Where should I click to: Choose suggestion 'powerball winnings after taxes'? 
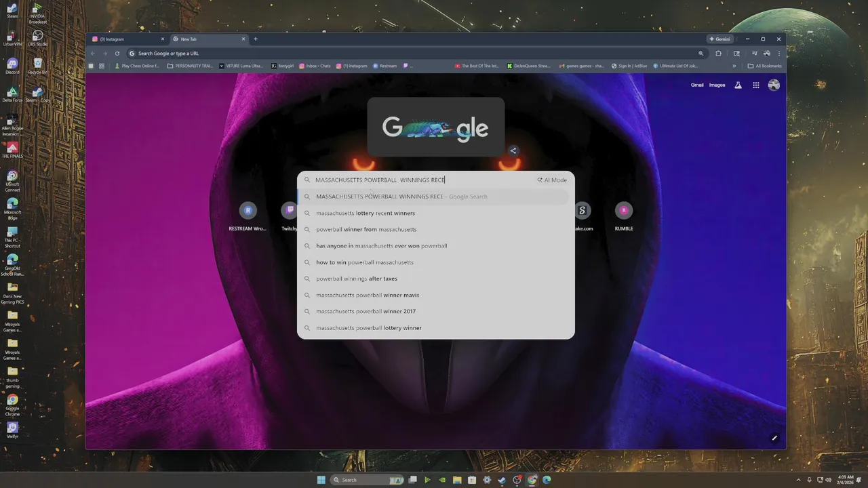[436, 279]
